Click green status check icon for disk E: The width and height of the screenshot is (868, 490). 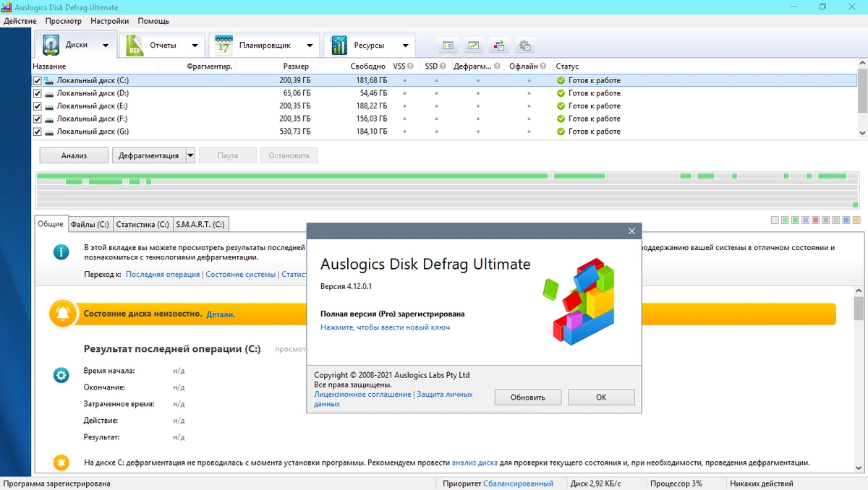[x=561, y=106]
